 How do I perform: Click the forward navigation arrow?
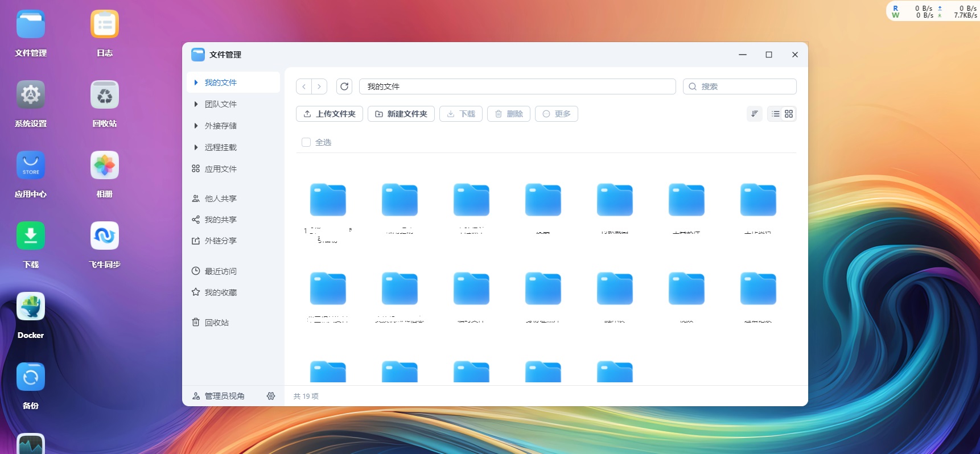pyautogui.click(x=319, y=86)
